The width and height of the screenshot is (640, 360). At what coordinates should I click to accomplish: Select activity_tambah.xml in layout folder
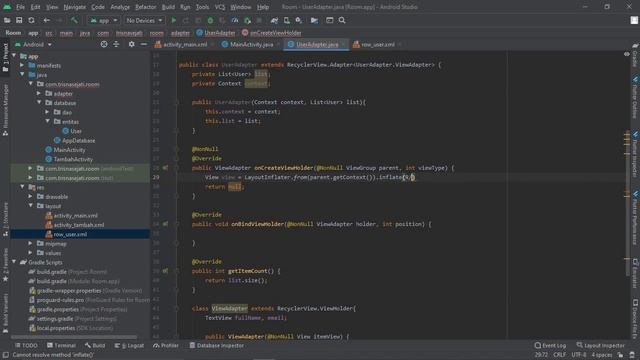click(75, 225)
